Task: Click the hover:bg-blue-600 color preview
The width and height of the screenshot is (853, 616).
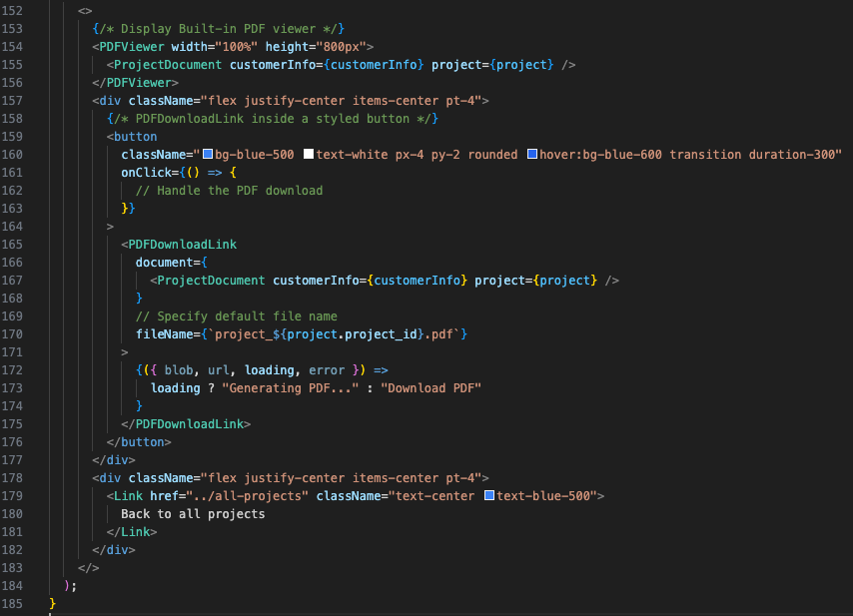Action: tap(530, 154)
